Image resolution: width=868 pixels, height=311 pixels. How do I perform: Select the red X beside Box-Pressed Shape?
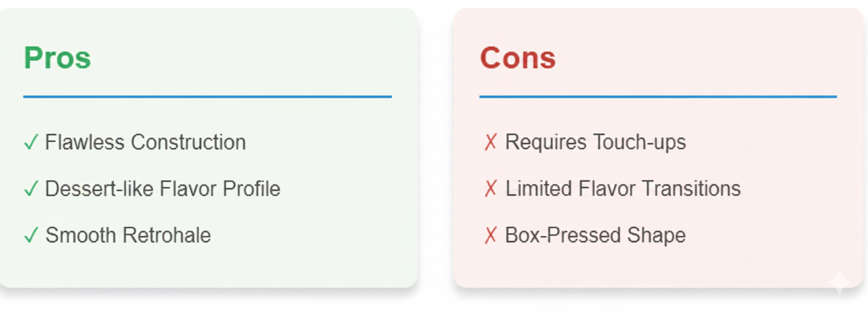pos(490,235)
